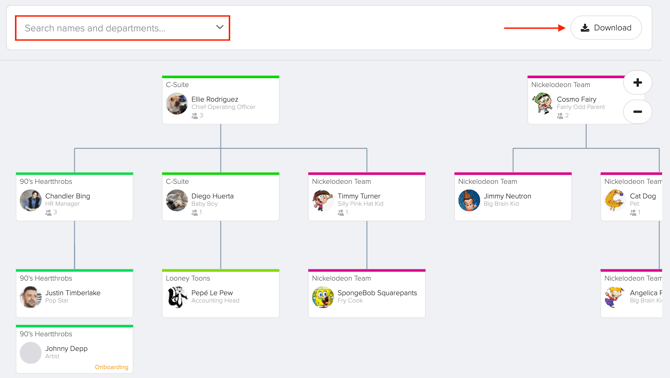Click the Accounting Head title text
The image size is (670, 378).
click(215, 301)
